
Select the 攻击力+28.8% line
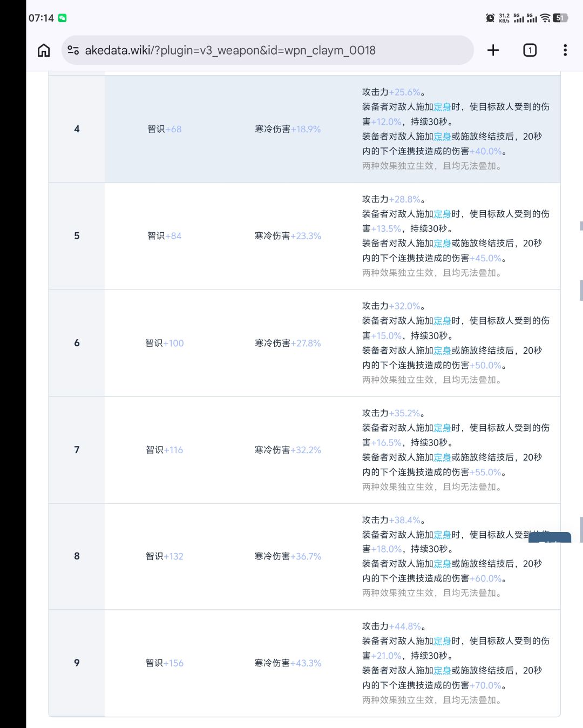click(394, 199)
